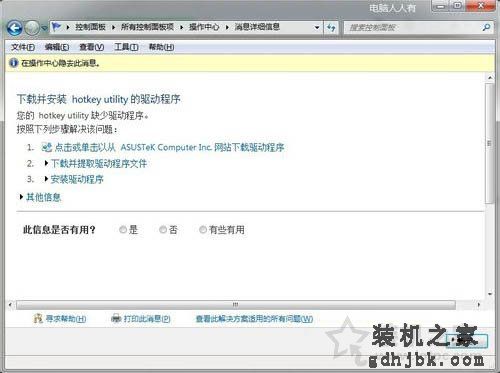
Task: Select the 是 radio button
Action: [x=123, y=230]
